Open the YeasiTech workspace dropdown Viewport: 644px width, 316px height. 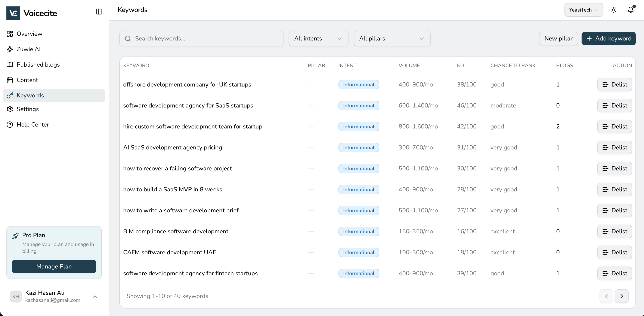[x=583, y=10]
